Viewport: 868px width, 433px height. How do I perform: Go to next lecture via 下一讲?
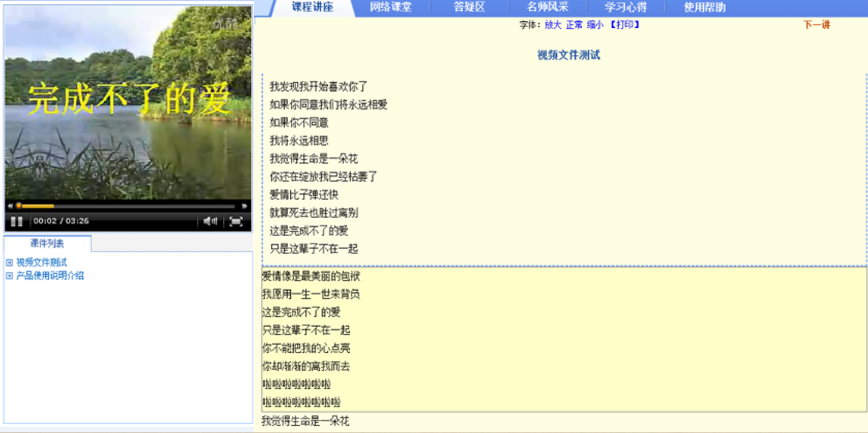click(x=816, y=25)
